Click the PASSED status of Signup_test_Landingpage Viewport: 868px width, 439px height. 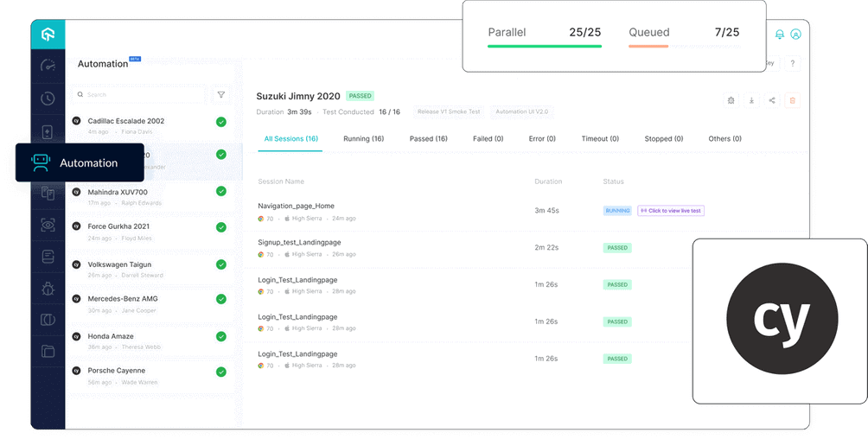[x=617, y=248]
